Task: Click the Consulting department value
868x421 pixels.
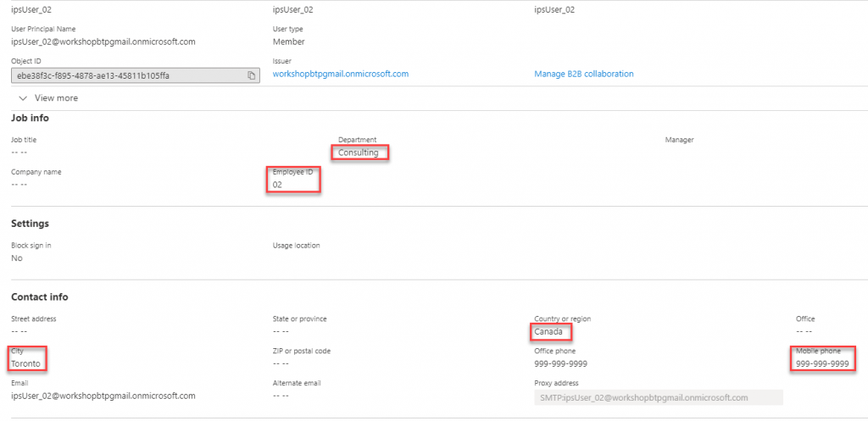Action: tap(359, 152)
